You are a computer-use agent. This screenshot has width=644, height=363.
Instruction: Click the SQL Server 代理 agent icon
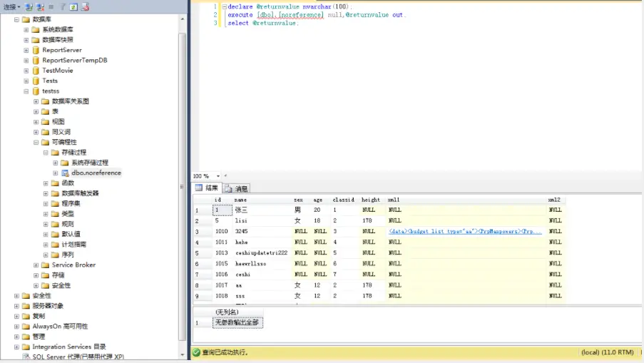pyautogui.click(x=26, y=357)
